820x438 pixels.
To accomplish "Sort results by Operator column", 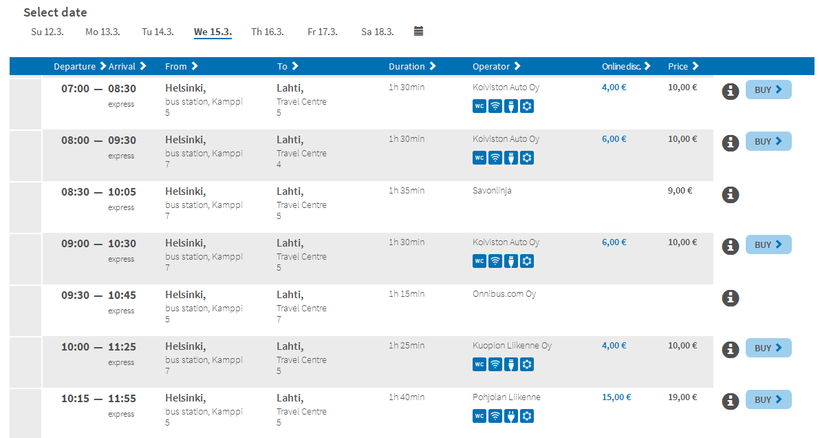I will coord(496,66).
